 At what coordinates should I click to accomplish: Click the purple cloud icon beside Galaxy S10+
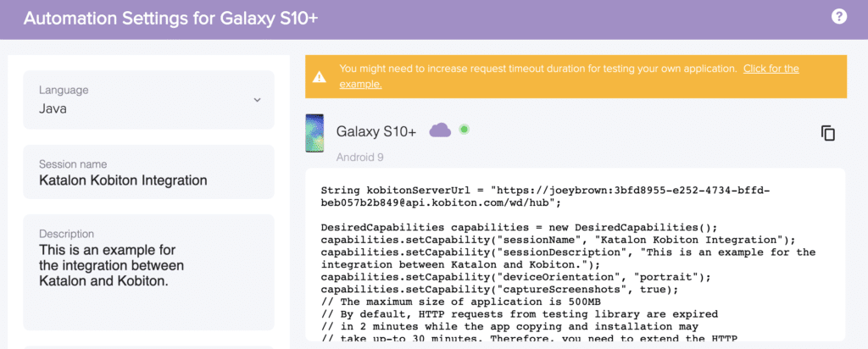tap(440, 130)
